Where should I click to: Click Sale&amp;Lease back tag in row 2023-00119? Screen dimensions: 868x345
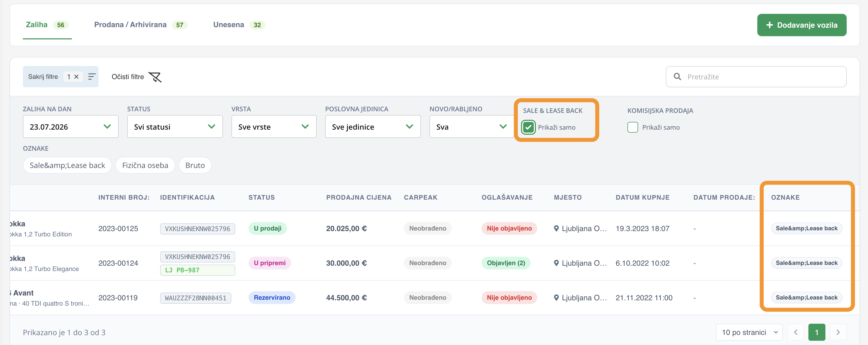(x=806, y=297)
